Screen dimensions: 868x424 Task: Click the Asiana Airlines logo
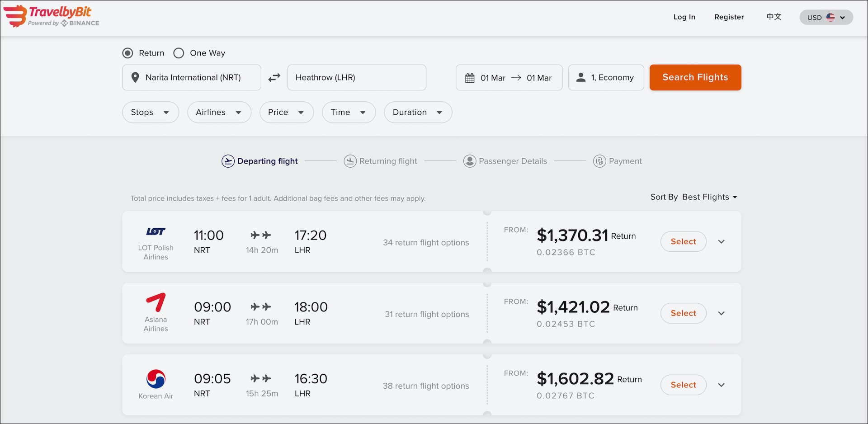(x=156, y=302)
